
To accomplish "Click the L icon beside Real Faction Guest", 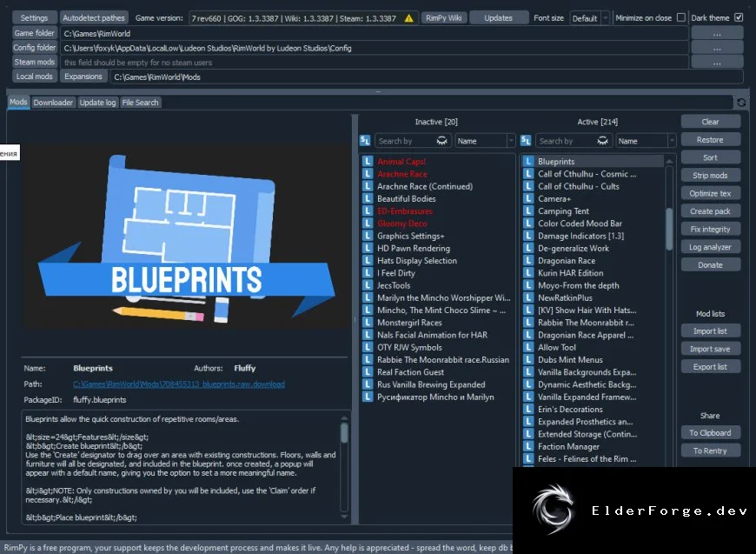I will coord(368,372).
